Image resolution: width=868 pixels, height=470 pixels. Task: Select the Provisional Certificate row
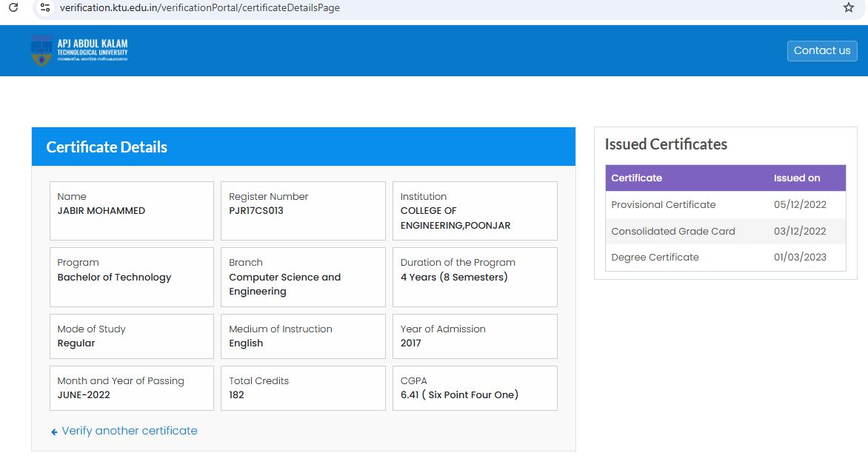pyautogui.click(x=725, y=204)
